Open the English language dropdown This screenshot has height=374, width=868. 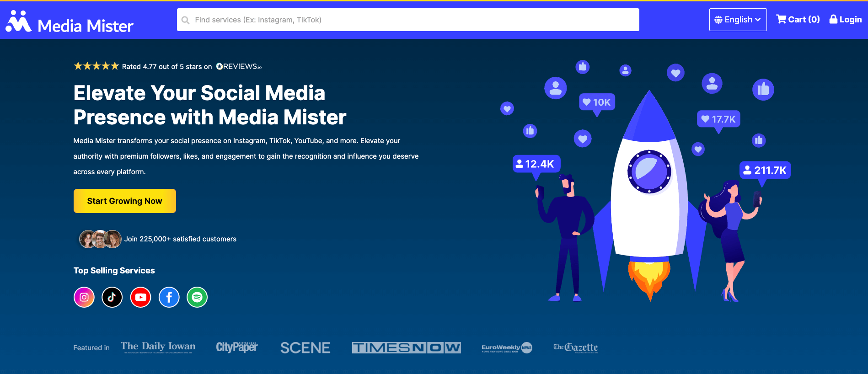[738, 20]
